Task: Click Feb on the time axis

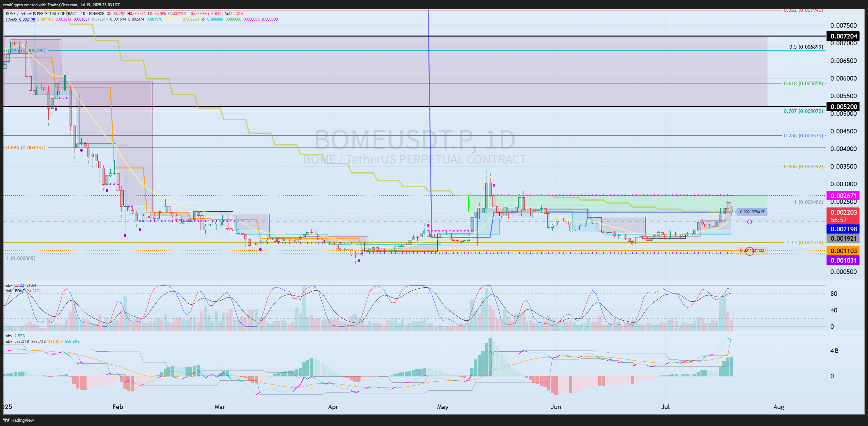Action: pos(118,407)
